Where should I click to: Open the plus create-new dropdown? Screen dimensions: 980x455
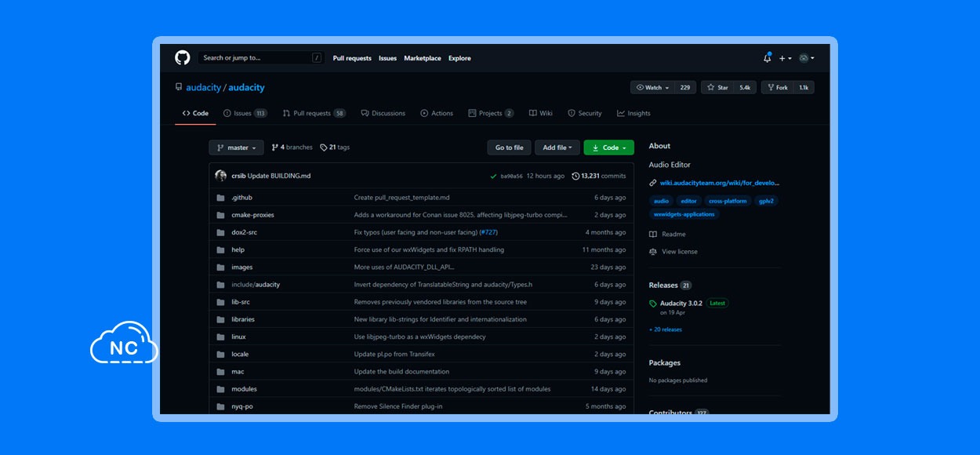click(785, 58)
